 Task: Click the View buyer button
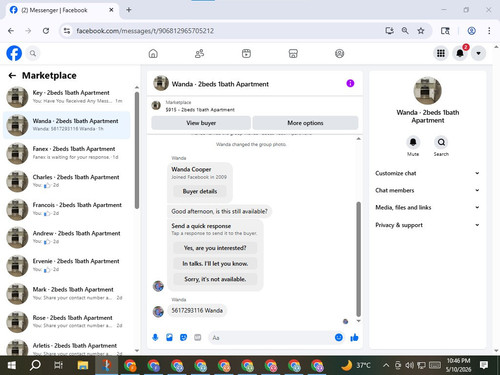point(201,123)
